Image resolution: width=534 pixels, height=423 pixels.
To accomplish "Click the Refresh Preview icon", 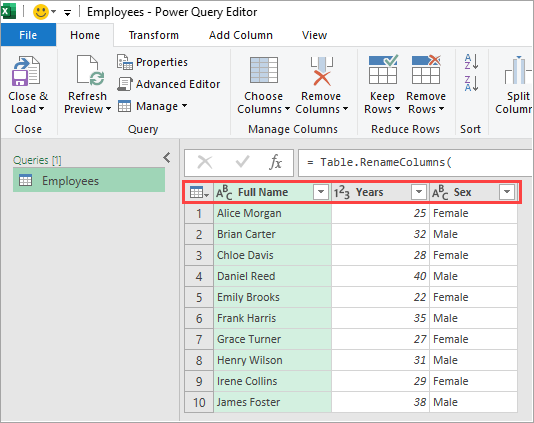I will click(x=90, y=70).
